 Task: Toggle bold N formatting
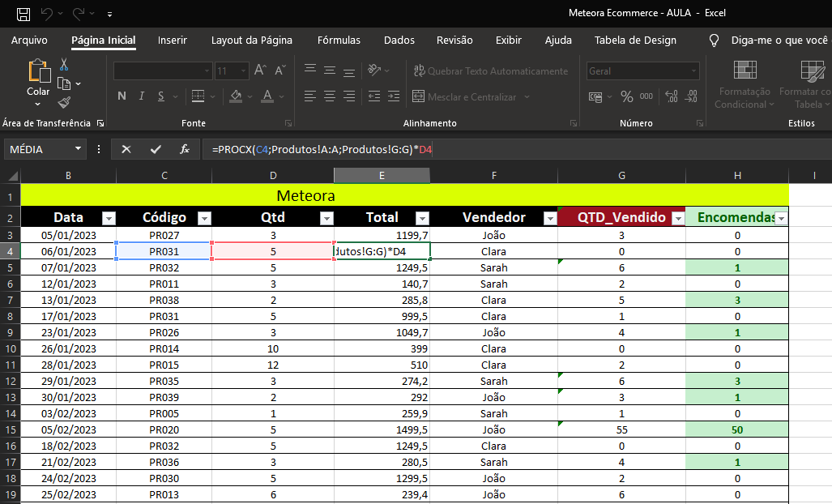pyautogui.click(x=122, y=96)
